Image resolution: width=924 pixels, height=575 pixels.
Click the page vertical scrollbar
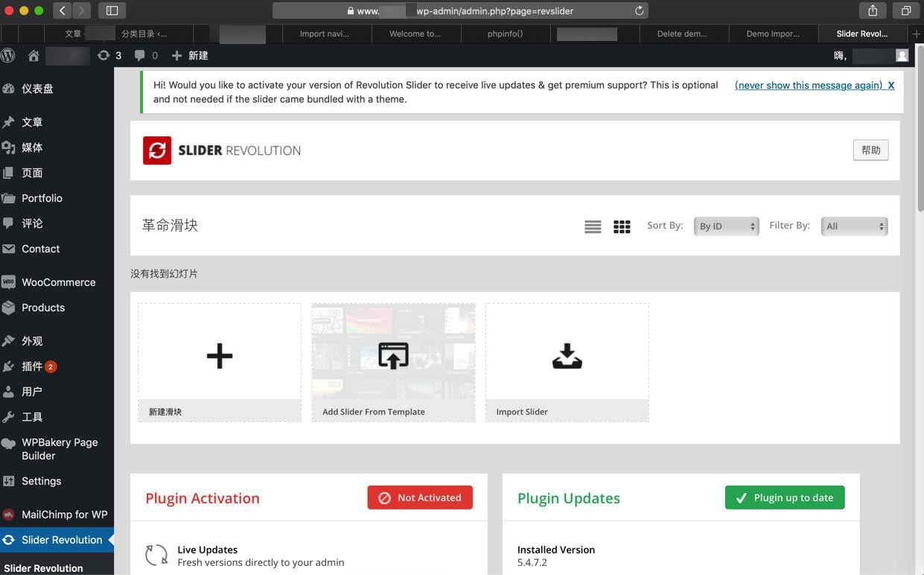tap(920, 127)
